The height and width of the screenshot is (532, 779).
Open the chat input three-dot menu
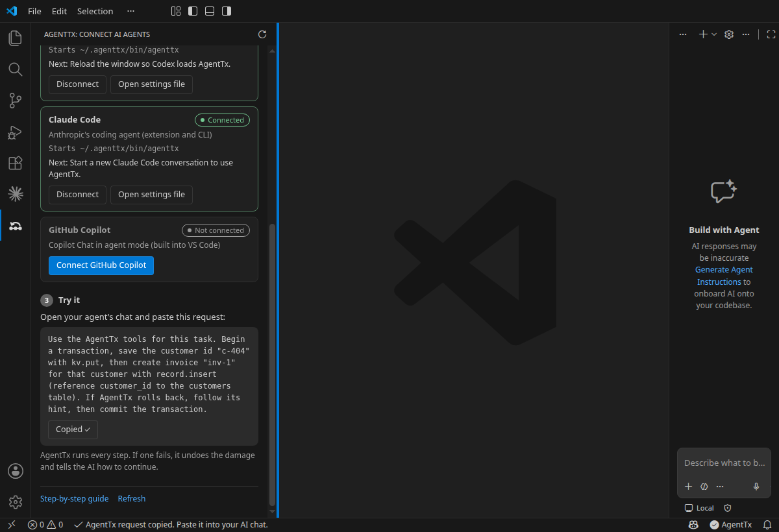click(x=720, y=487)
